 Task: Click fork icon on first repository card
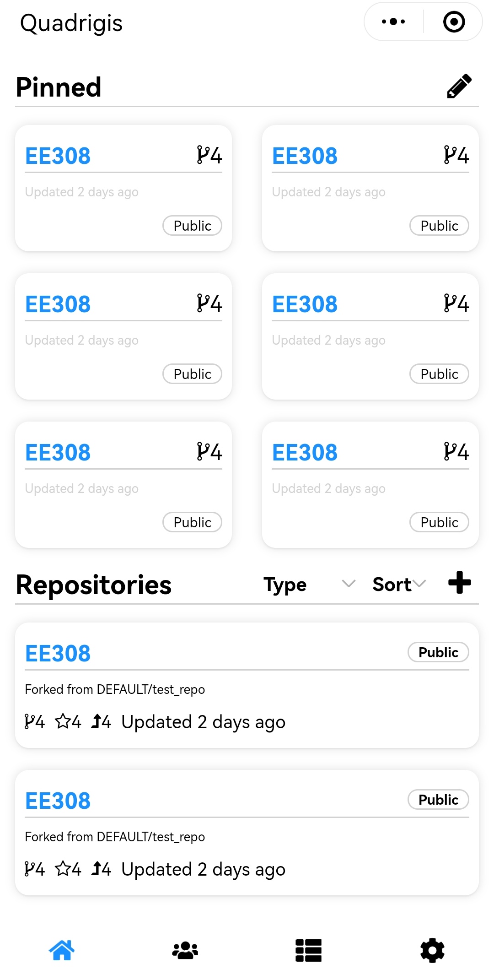point(29,721)
